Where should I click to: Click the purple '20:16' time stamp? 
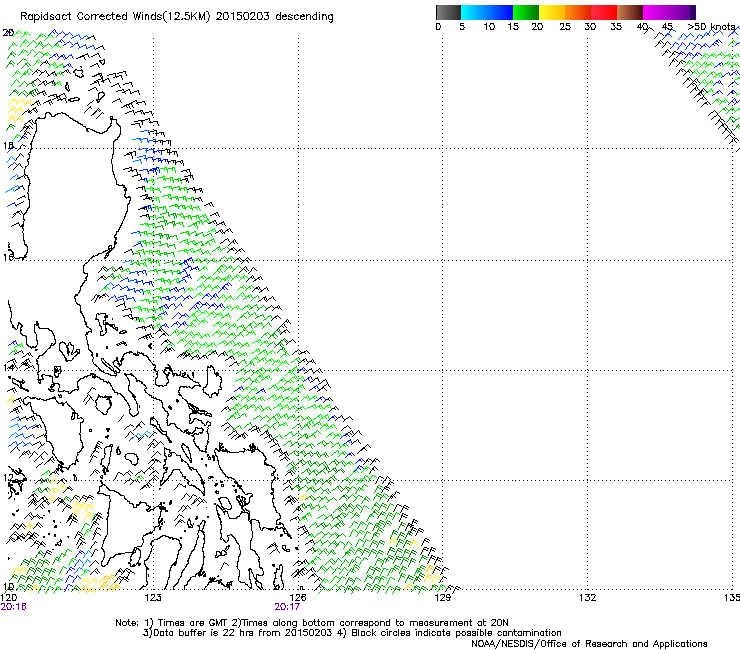[x=14, y=607]
